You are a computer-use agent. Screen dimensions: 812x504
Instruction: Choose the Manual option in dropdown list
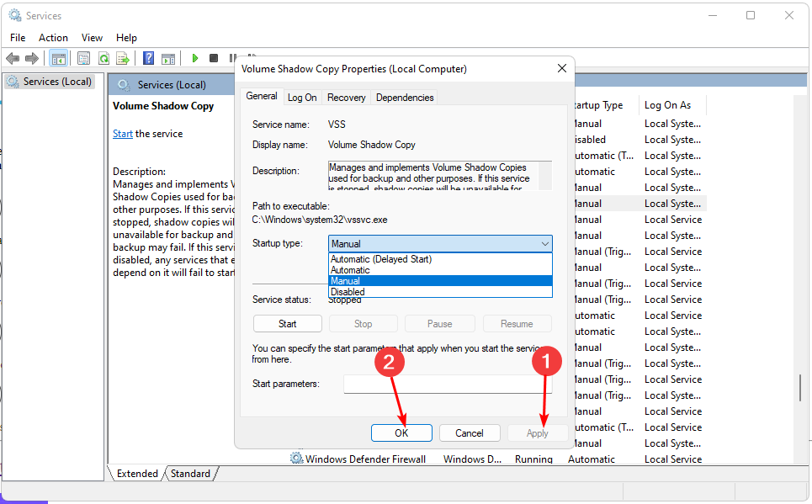440,281
